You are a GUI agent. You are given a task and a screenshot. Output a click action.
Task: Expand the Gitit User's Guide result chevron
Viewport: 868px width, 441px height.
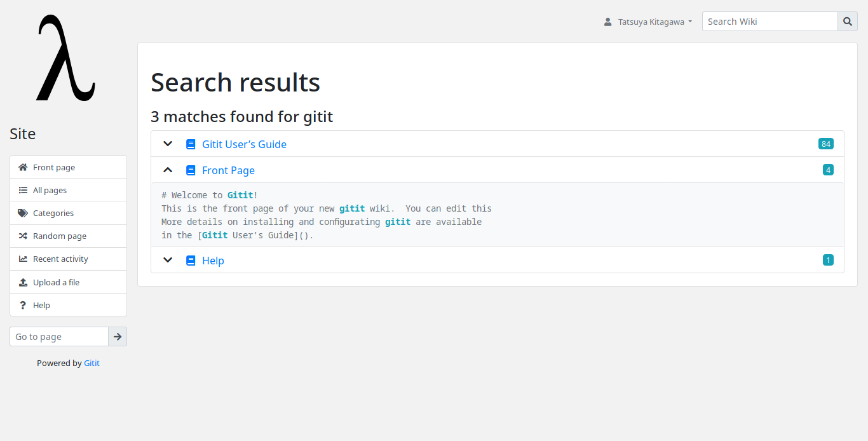(x=168, y=144)
